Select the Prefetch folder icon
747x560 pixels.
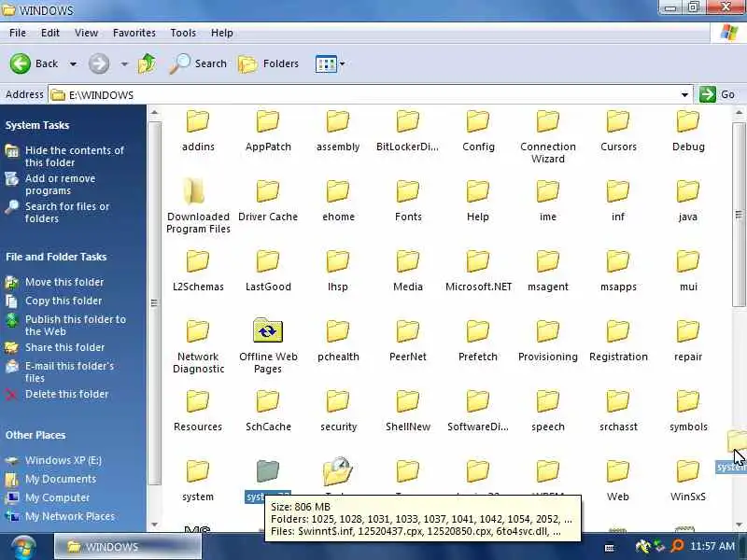pyautogui.click(x=478, y=331)
